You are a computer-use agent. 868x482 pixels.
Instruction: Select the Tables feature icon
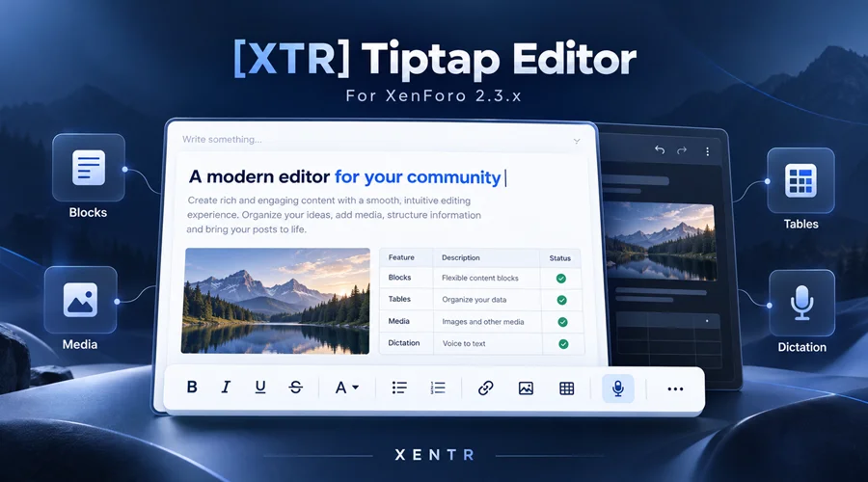point(800,180)
